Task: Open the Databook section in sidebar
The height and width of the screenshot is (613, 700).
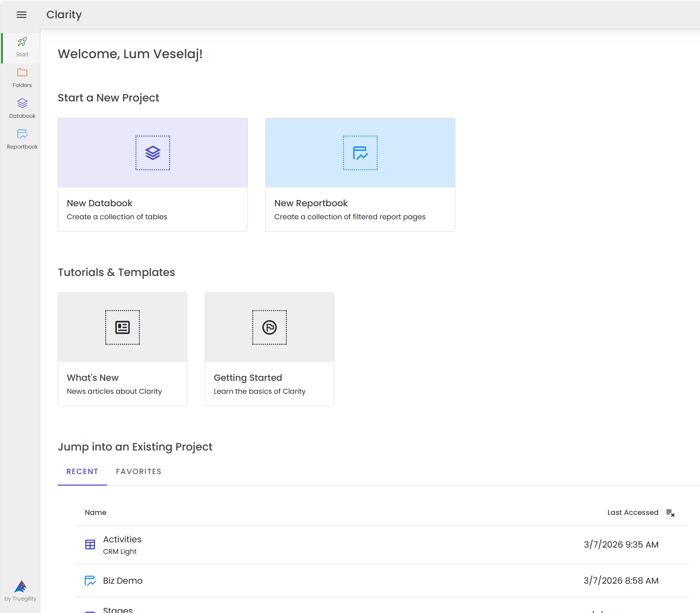Action: tap(22, 107)
